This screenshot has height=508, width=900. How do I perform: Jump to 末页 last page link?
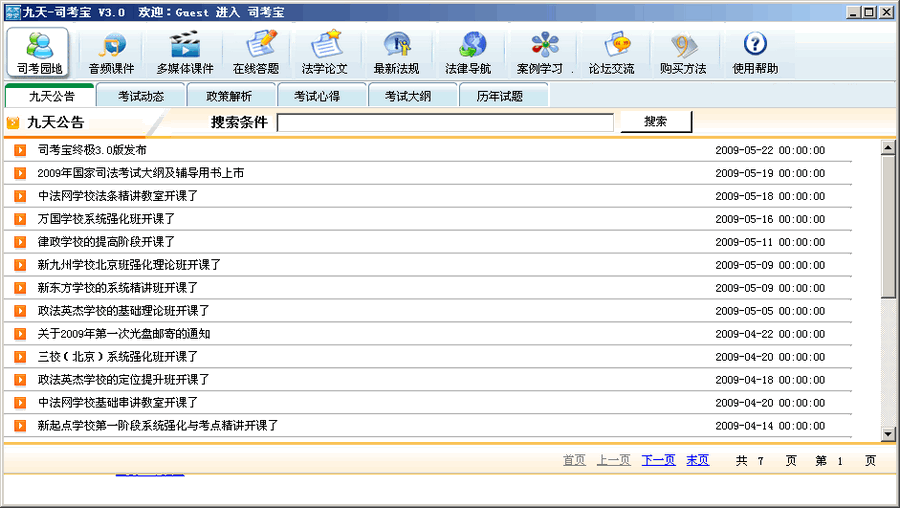pos(697,460)
